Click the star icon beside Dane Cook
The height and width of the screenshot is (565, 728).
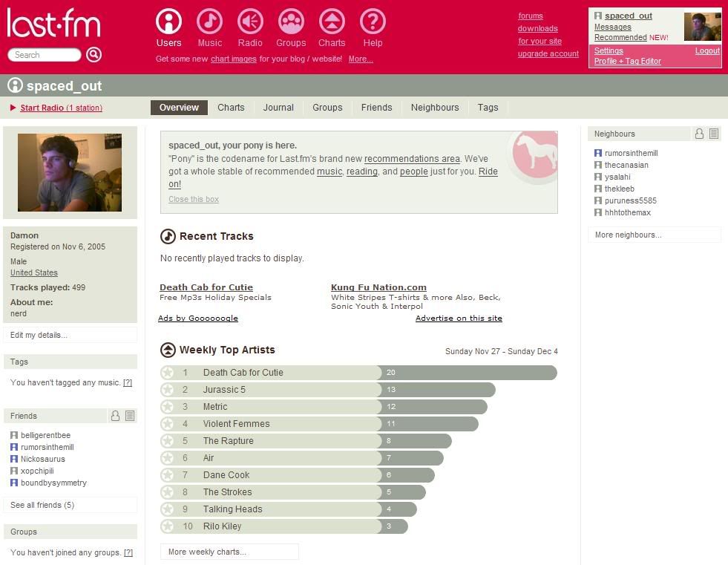tap(167, 475)
